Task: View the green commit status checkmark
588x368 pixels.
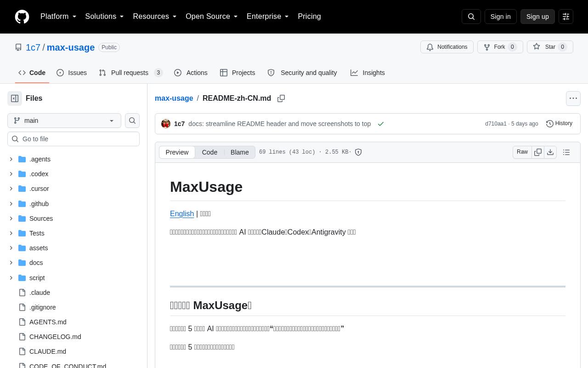Action: click(x=381, y=124)
